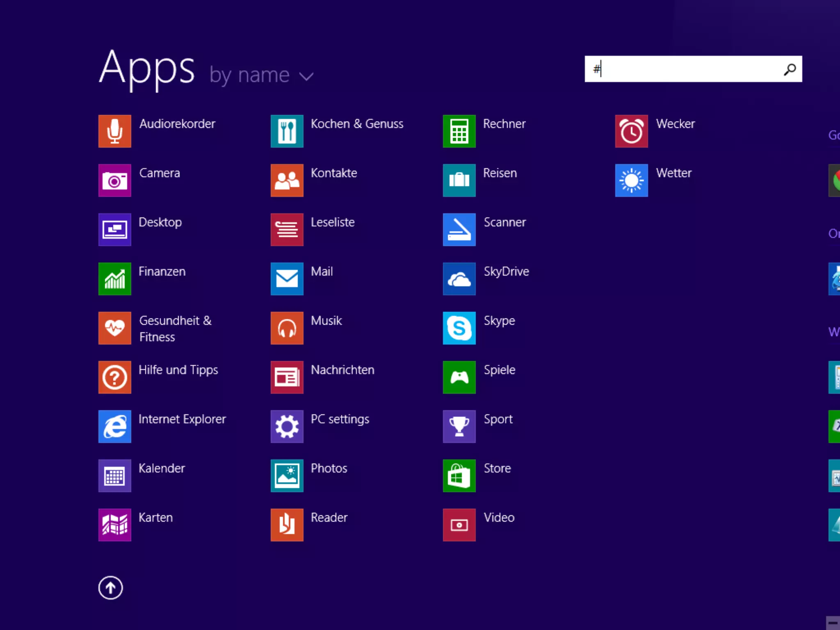Open the Wetter sun icon
The width and height of the screenshot is (840, 630).
click(x=631, y=180)
